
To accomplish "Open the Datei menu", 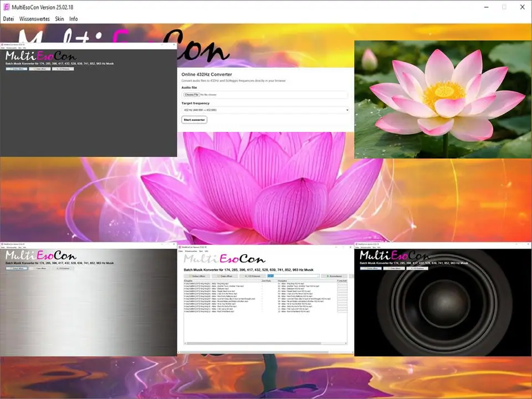I will pos(8,18).
